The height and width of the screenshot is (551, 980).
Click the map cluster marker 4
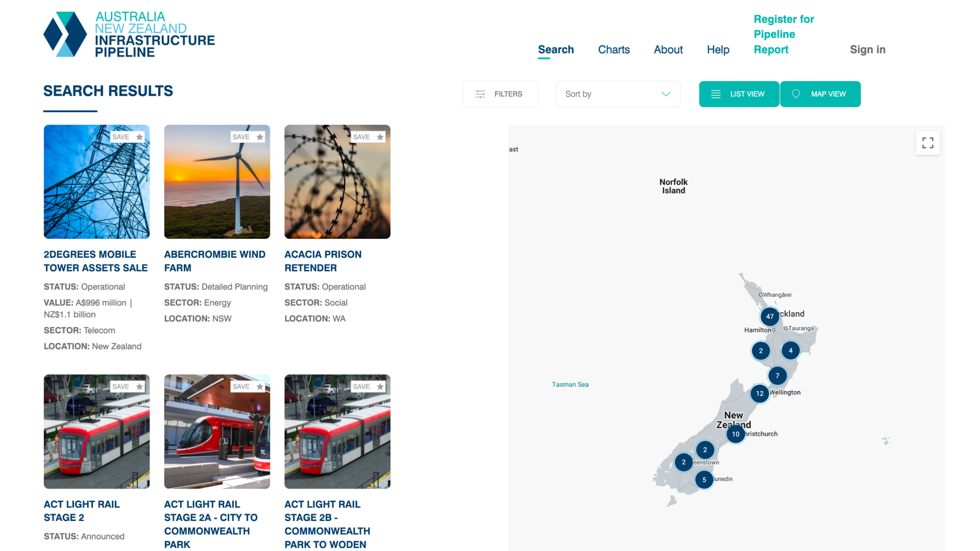click(791, 351)
